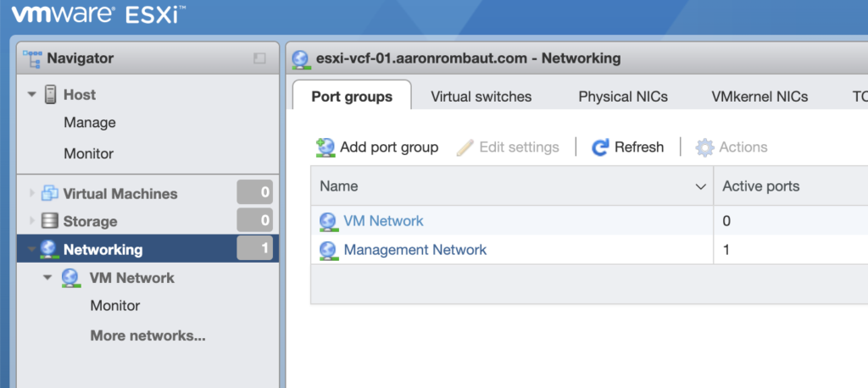
Task: Click the Actions gear icon
Action: tap(704, 147)
